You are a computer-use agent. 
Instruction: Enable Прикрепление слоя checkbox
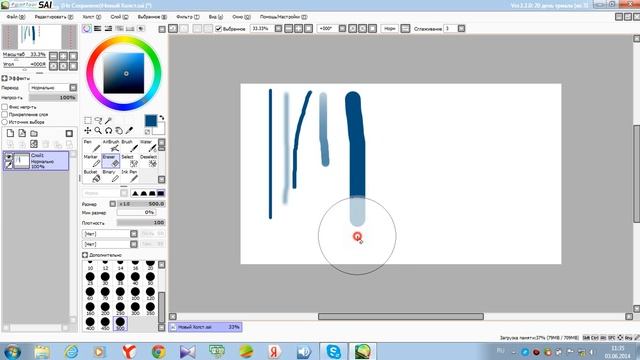click(4, 114)
